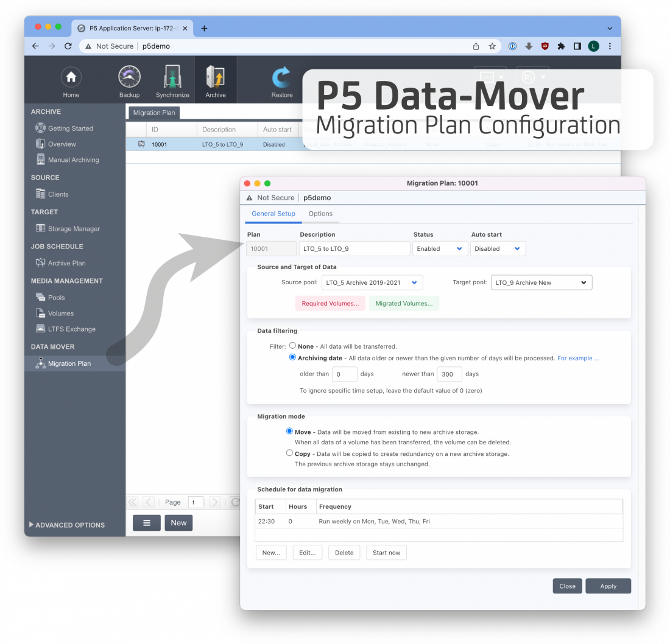Open the Auto start dropdown showing Disabled
This screenshot has width=670, height=644.
[x=498, y=248]
